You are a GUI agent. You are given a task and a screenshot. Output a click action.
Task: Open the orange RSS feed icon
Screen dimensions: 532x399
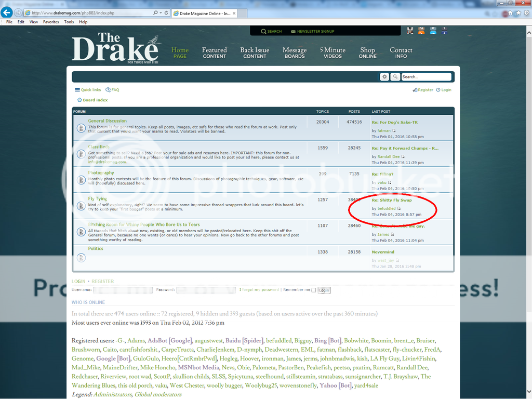coord(421,31)
